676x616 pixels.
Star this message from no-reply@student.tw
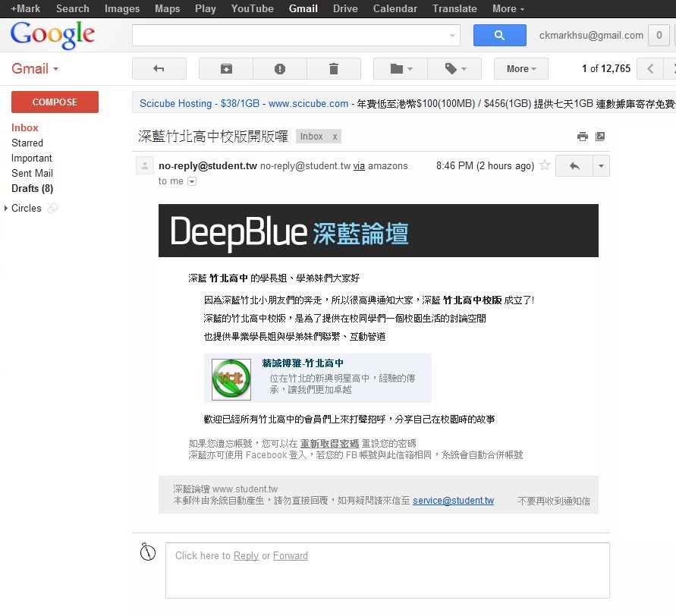(545, 165)
